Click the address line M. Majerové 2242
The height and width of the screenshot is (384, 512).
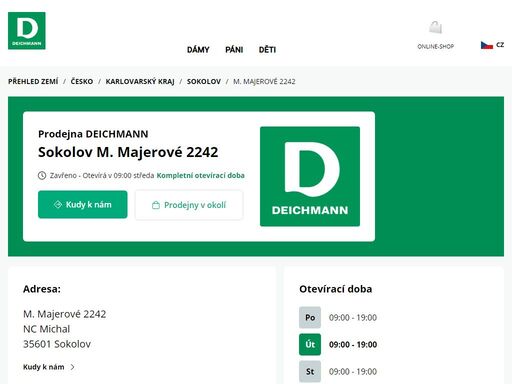pyautogui.click(x=65, y=314)
